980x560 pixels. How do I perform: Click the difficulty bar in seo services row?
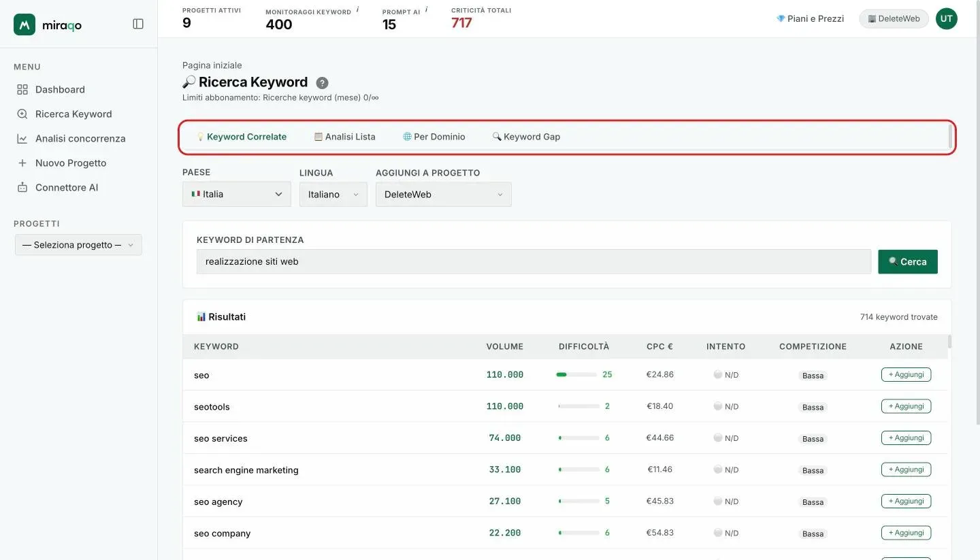click(579, 438)
